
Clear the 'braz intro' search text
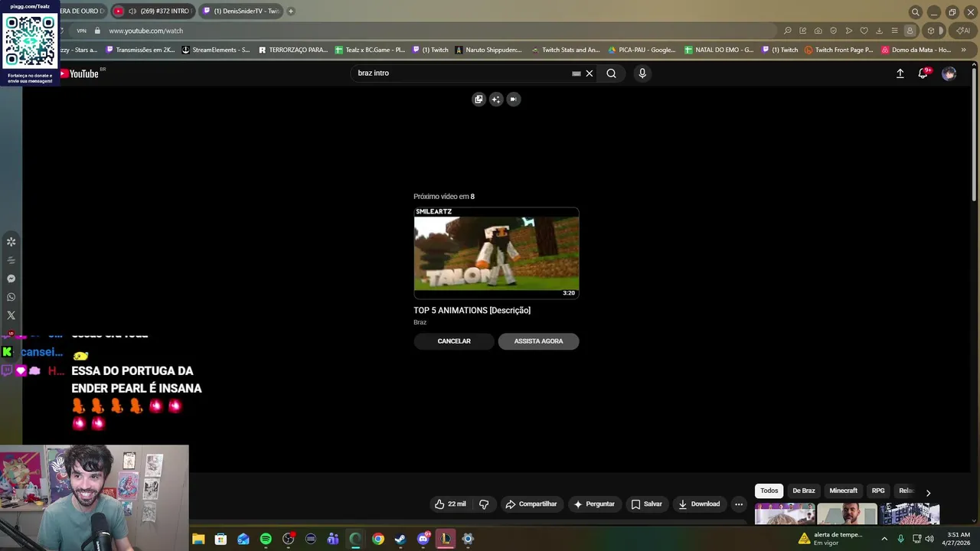(x=590, y=73)
